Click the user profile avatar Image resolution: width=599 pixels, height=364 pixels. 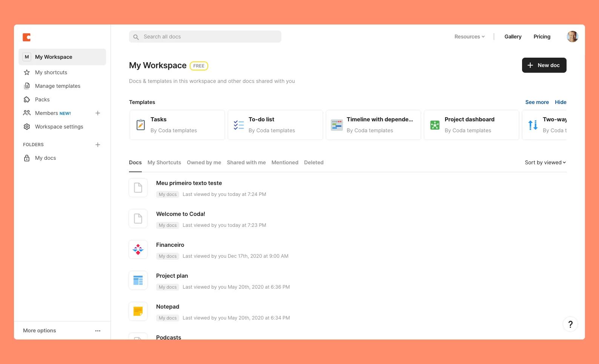pyautogui.click(x=572, y=37)
